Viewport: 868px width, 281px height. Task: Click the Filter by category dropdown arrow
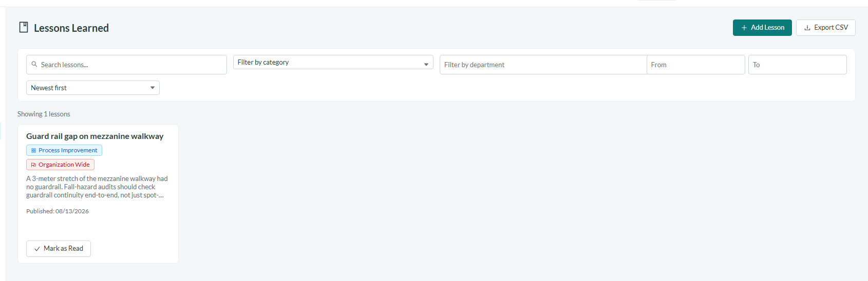426,65
